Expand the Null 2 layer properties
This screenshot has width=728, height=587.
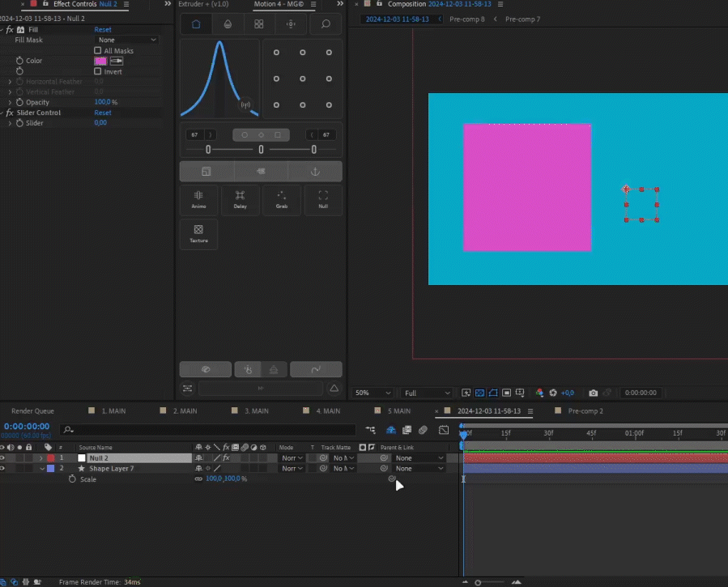point(40,458)
